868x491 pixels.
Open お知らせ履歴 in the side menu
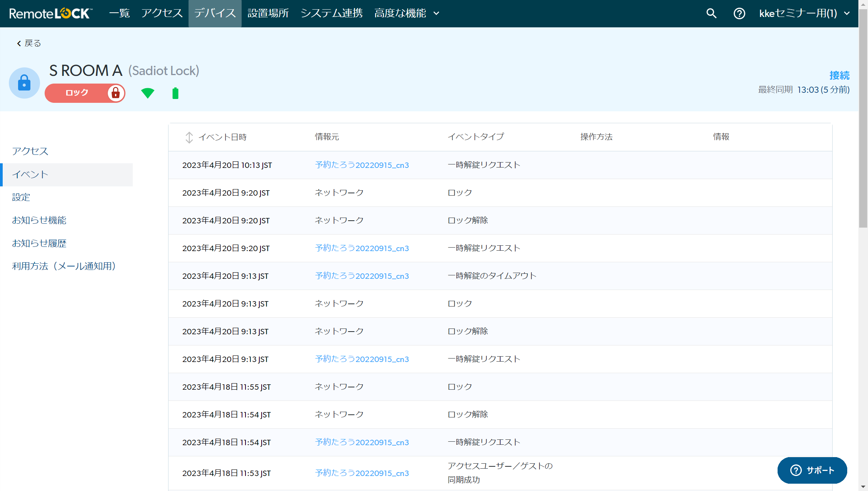(x=39, y=243)
